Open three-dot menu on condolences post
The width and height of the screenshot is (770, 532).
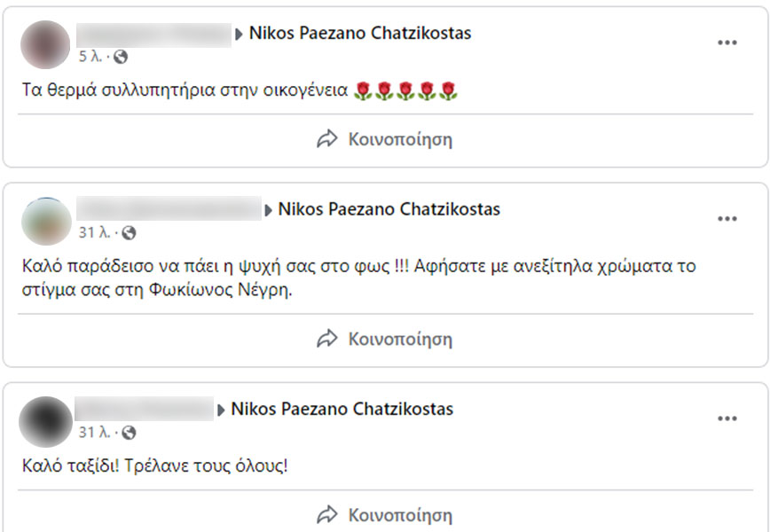point(727,43)
